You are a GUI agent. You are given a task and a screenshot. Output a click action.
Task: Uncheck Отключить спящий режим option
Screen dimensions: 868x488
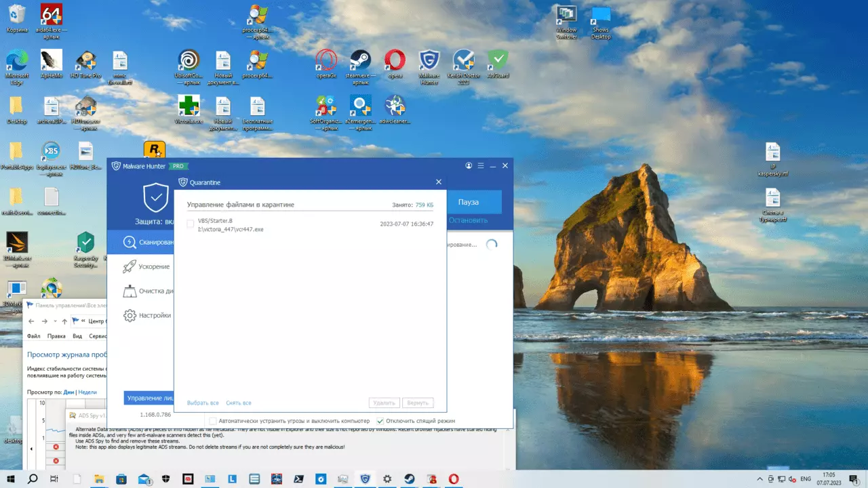[380, 421]
